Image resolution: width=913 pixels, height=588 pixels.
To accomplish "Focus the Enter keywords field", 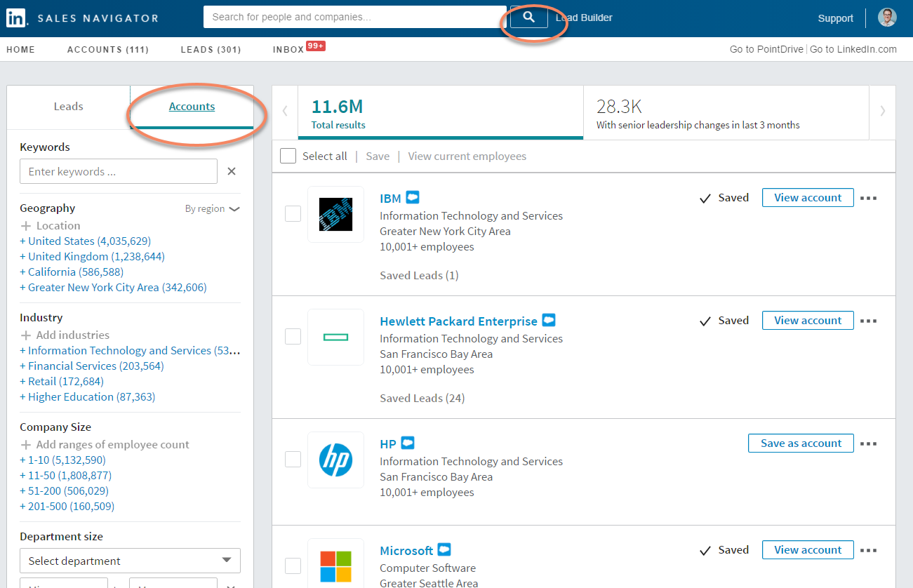I will (119, 171).
